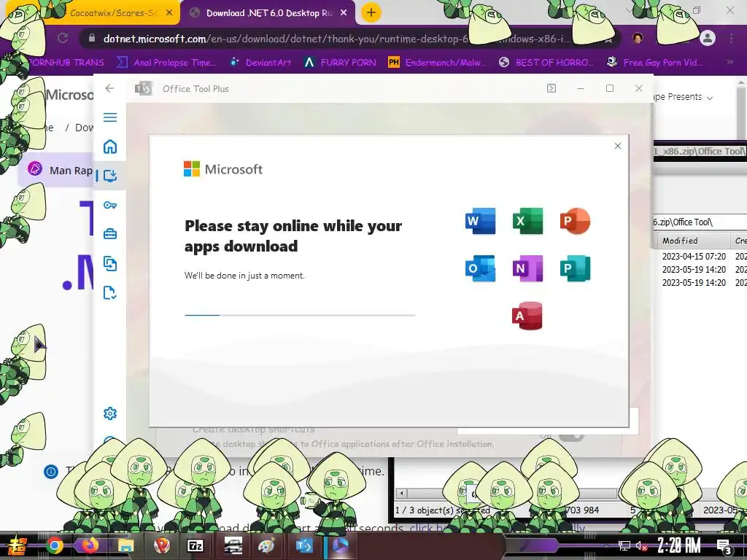Click the Outlook icon in the installer
The height and width of the screenshot is (560, 747).
[480, 268]
